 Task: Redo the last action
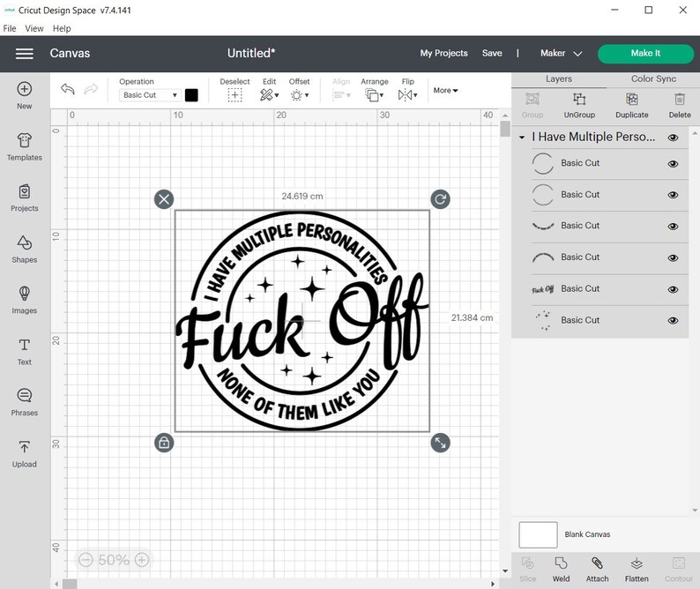(x=91, y=89)
